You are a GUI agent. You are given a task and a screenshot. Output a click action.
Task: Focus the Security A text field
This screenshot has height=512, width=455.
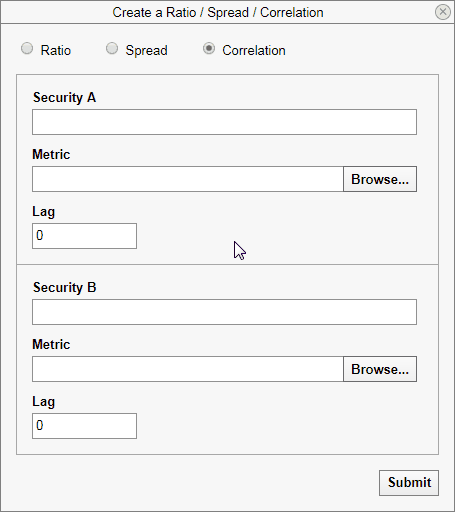click(224, 122)
